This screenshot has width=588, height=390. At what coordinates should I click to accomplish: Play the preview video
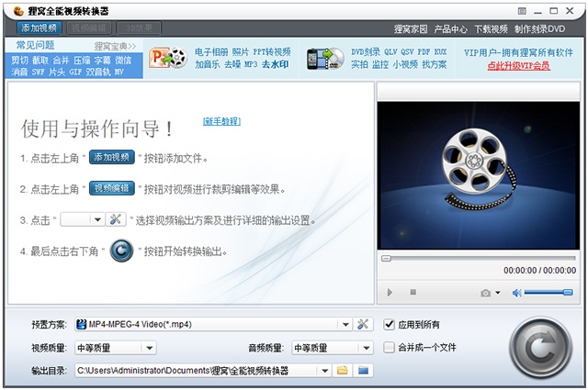(x=390, y=292)
